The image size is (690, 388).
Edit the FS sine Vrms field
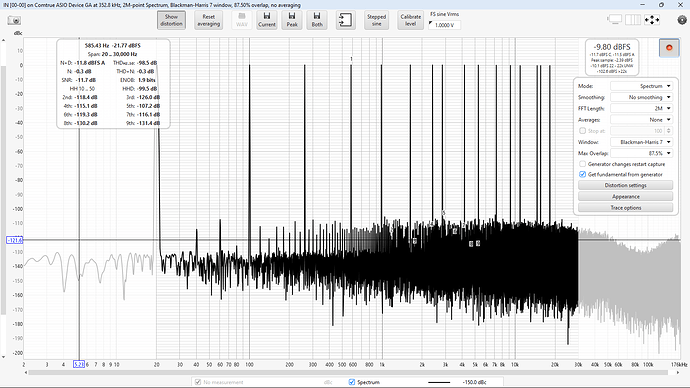point(444,25)
